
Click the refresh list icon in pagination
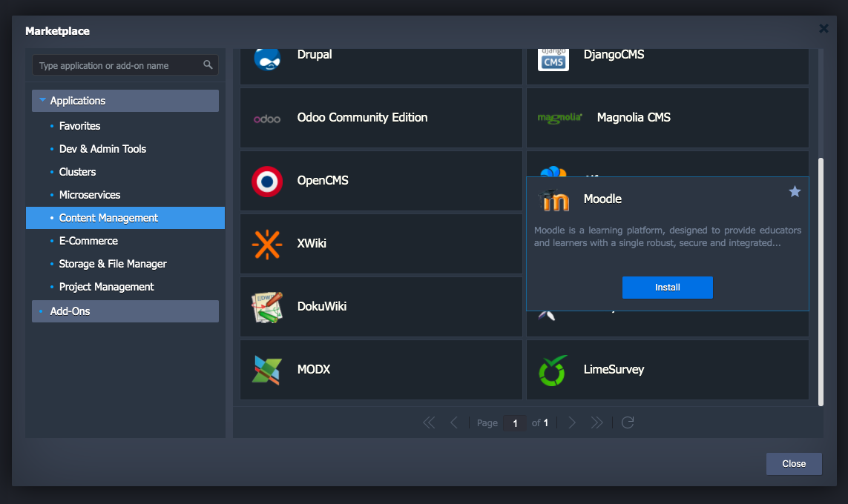click(628, 422)
